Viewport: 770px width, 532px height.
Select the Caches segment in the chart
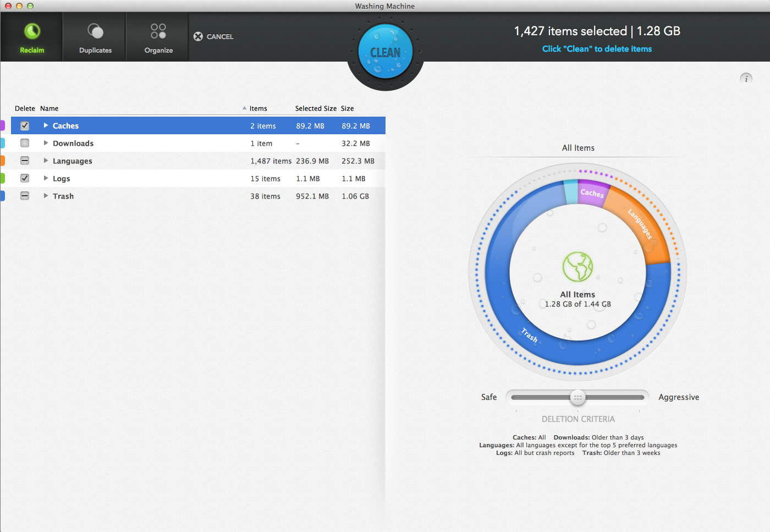click(592, 193)
